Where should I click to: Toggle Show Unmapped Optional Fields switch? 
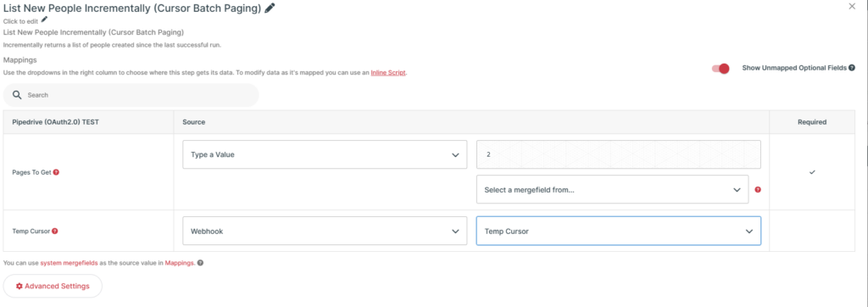(721, 68)
